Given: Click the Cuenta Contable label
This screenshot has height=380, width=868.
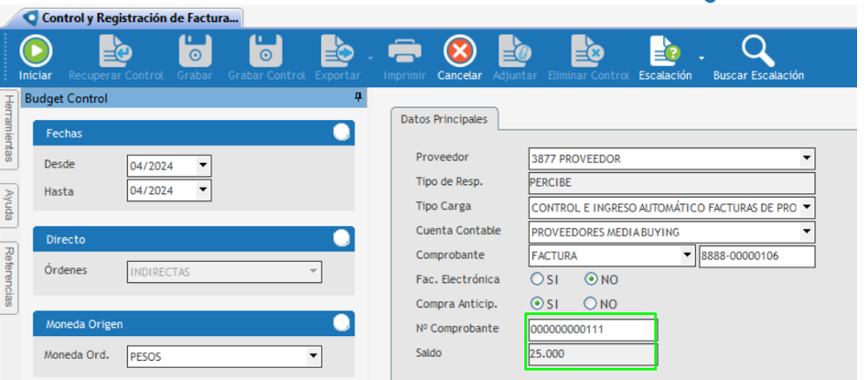Looking at the screenshot, I should click(x=458, y=231).
